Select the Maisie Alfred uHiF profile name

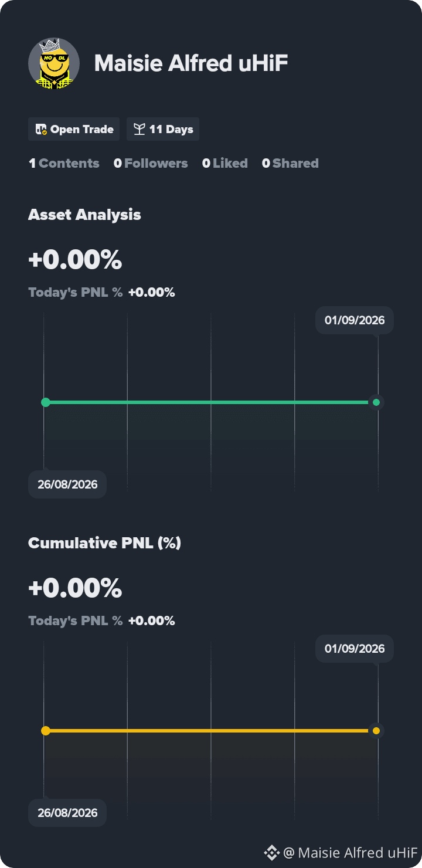pyautogui.click(x=191, y=63)
